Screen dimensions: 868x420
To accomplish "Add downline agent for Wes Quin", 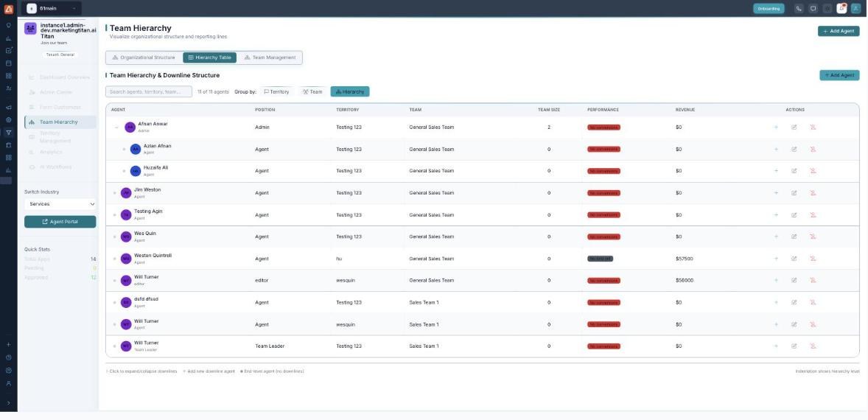I will tap(776, 237).
